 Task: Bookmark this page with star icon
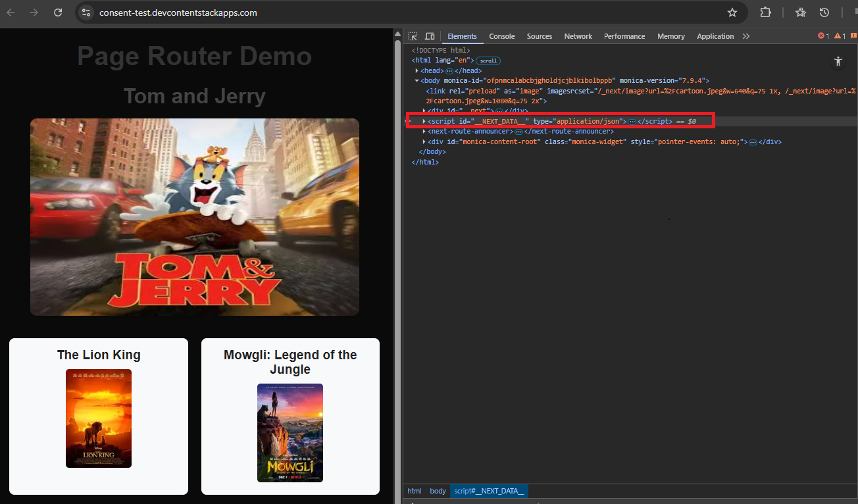tap(732, 13)
